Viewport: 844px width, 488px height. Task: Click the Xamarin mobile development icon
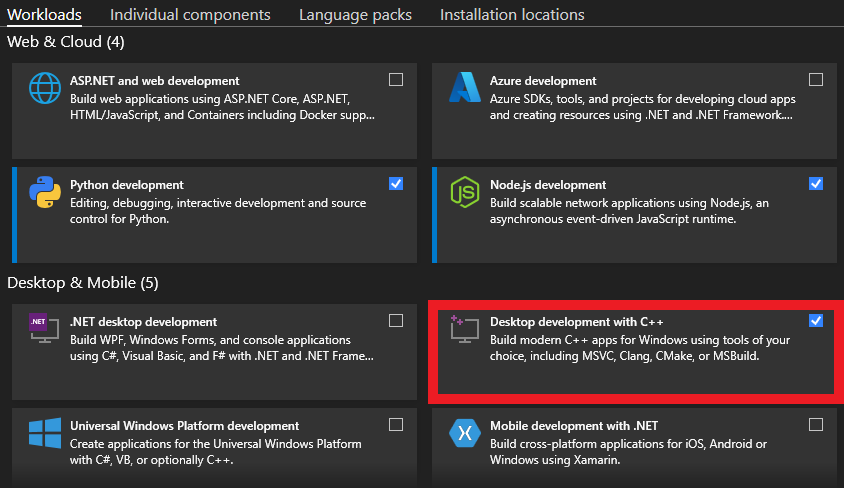click(x=465, y=433)
